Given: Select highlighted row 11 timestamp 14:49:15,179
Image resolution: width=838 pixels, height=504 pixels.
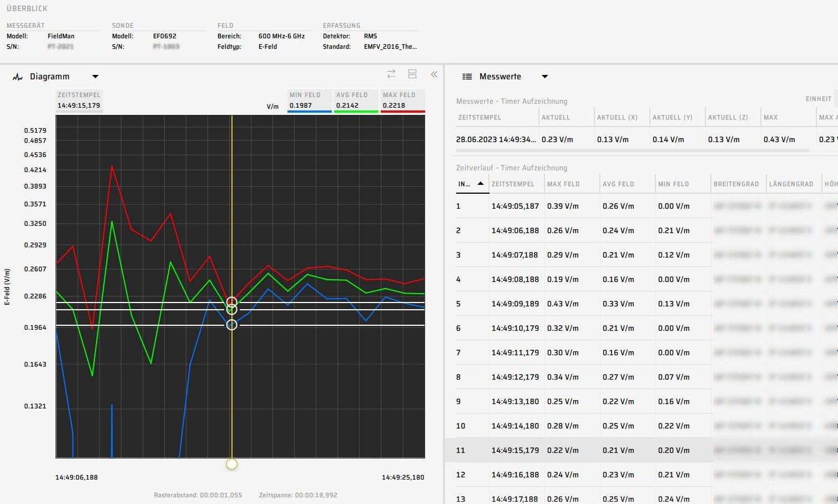Looking at the screenshot, I should (642, 450).
